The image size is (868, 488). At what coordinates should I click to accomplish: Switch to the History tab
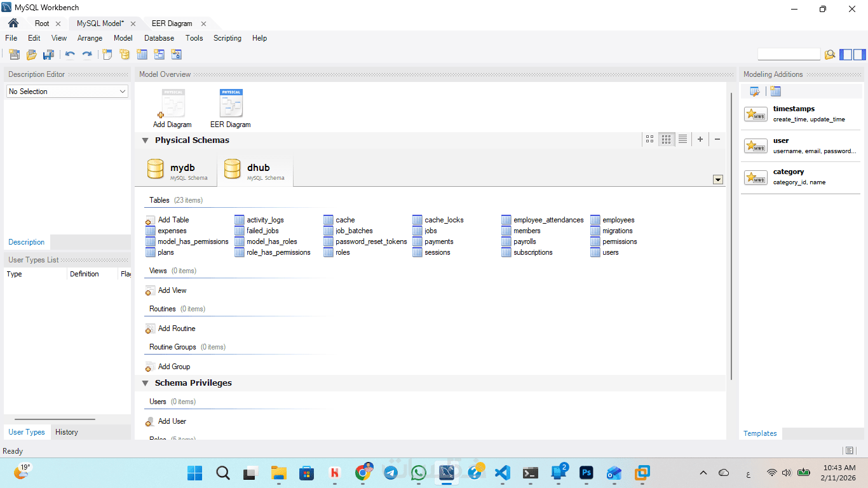[x=67, y=432]
